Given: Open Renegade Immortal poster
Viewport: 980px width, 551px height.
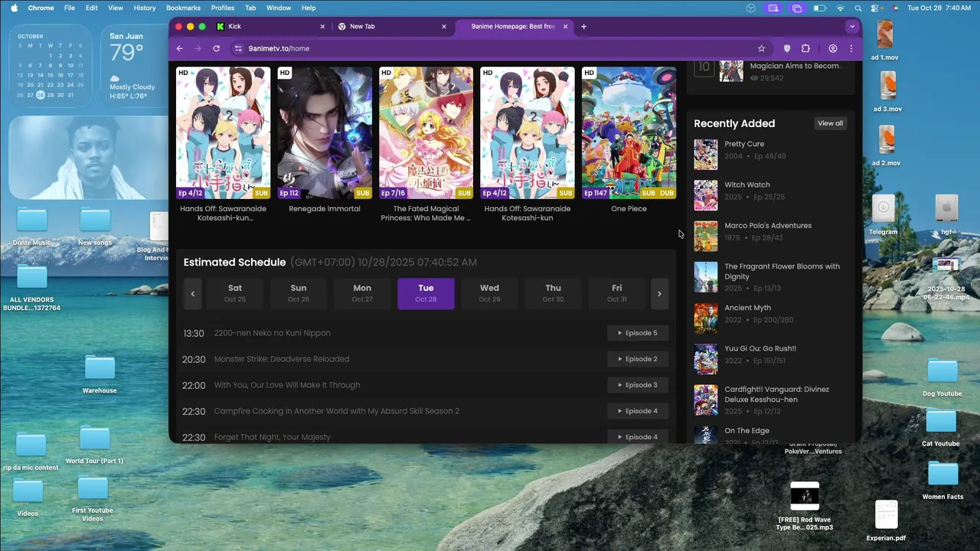Looking at the screenshot, I should point(325,132).
